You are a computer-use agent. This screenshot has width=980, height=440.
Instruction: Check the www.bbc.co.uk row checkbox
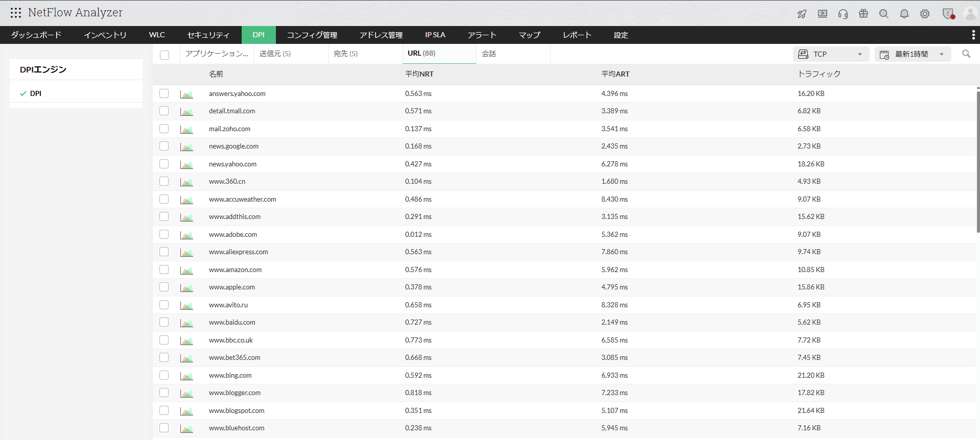164,340
